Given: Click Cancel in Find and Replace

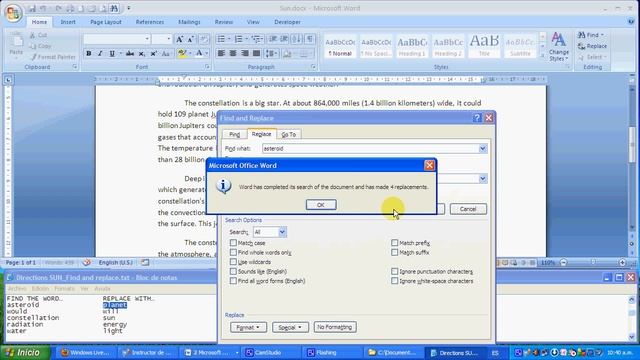Looking at the screenshot, I should tap(468, 209).
